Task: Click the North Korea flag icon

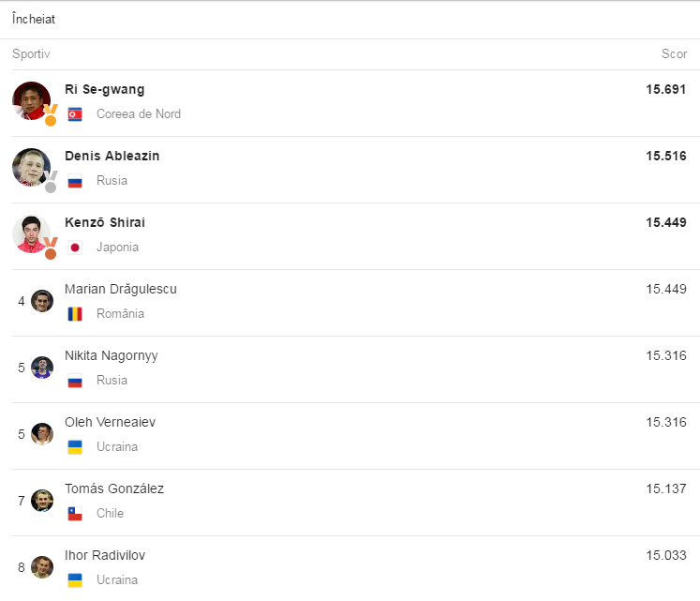Action: [x=75, y=114]
